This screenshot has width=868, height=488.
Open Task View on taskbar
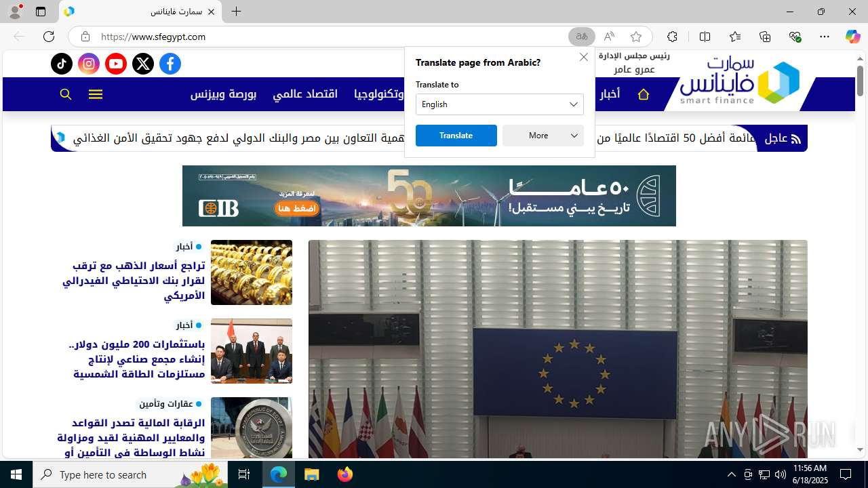tap(244, 474)
